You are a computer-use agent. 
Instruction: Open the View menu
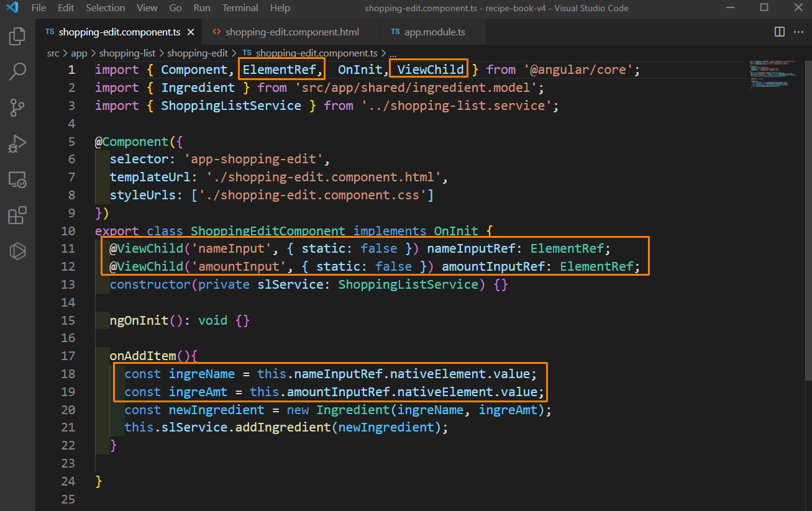coord(147,8)
